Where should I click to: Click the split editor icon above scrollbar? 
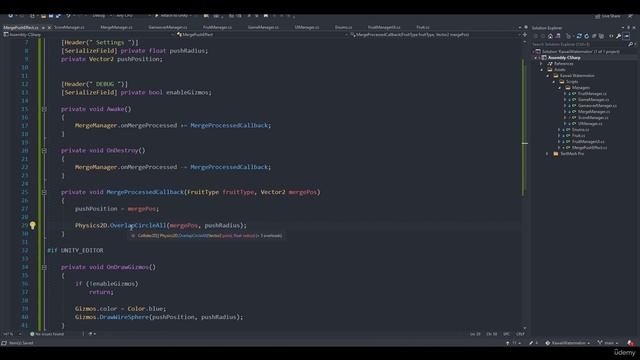click(x=525, y=35)
